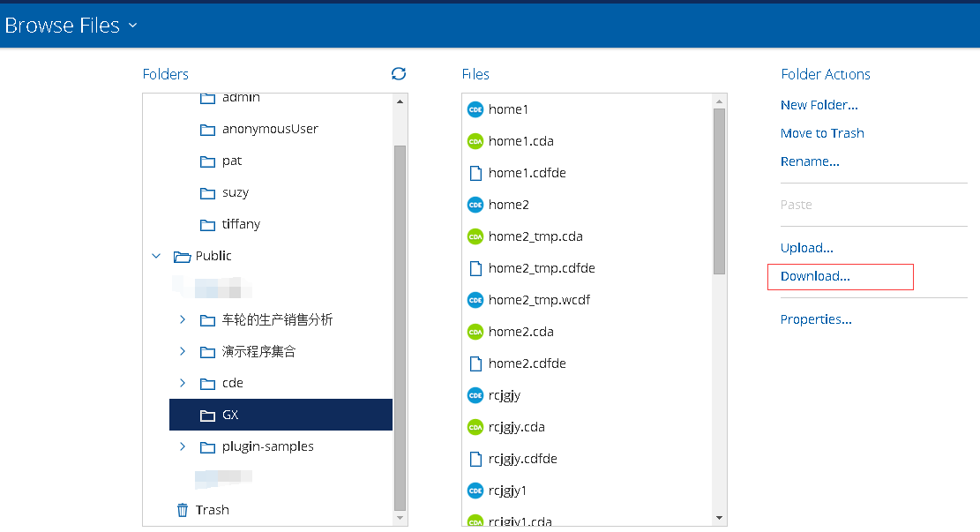This screenshot has width=980, height=532.
Task: Click the tiffany folder icon
Action: (x=207, y=224)
